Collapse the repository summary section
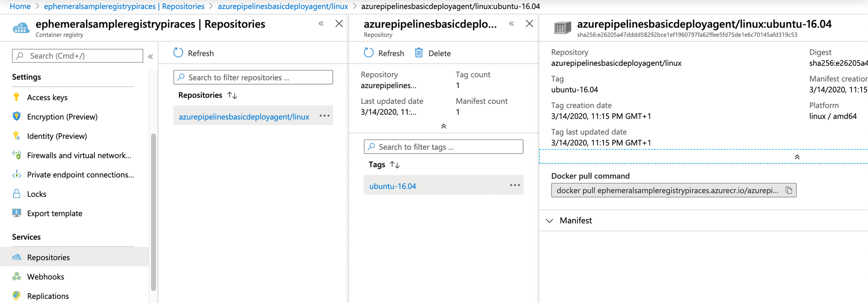Image resolution: width=868 pixels, height=303 pixels. click(x=443, y=126)
